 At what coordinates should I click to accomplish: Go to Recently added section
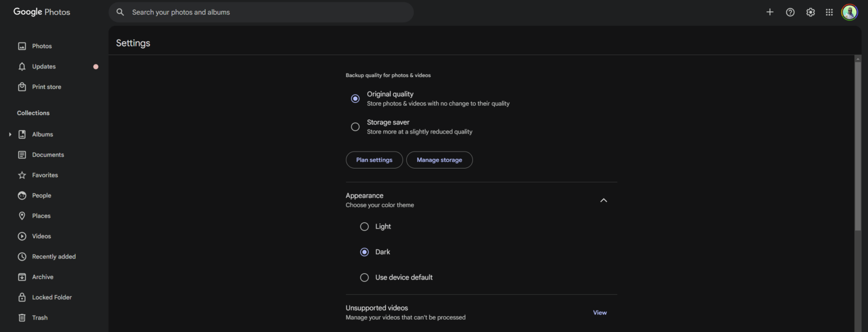coord(21,256)
